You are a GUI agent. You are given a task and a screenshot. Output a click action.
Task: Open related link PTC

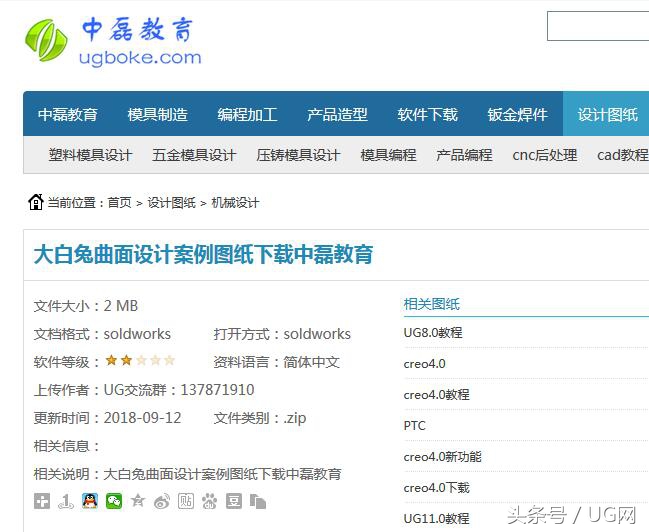(x=414, y=426)
